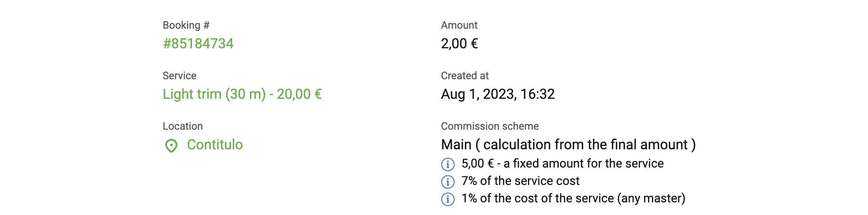Click the Main commission scheme title
The height and width of the screenshot is (215, 868).
click(x=568, y=144)
